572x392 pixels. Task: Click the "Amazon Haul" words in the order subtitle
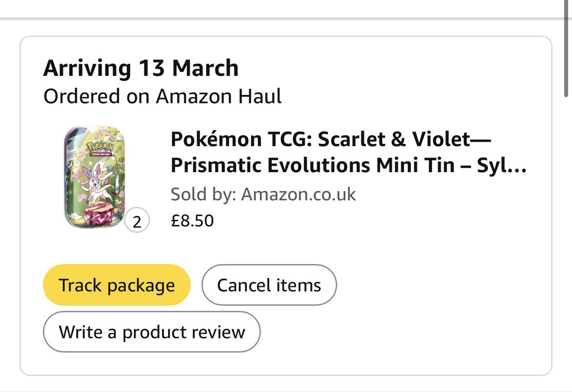pyautogui.click(x=219, y=96)
